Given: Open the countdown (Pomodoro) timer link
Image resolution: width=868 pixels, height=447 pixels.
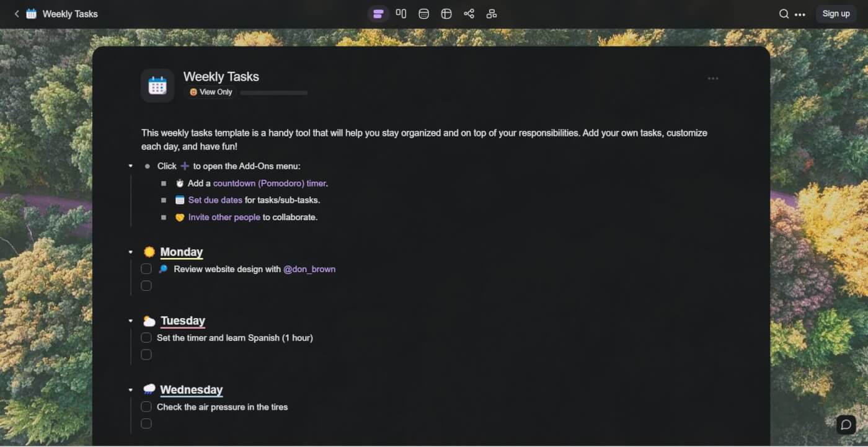Looking at the screenshot, I should coord(269,184).
